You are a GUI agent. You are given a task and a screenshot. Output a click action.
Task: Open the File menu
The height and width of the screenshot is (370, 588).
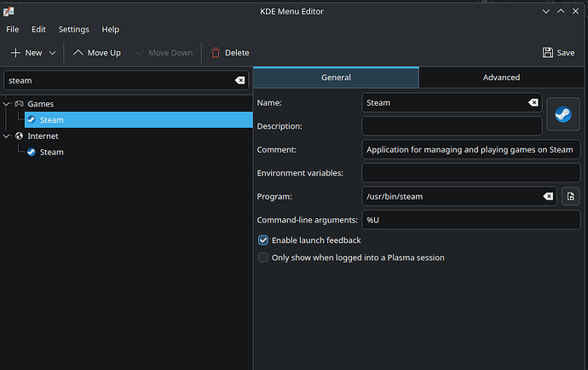point(13,29)
